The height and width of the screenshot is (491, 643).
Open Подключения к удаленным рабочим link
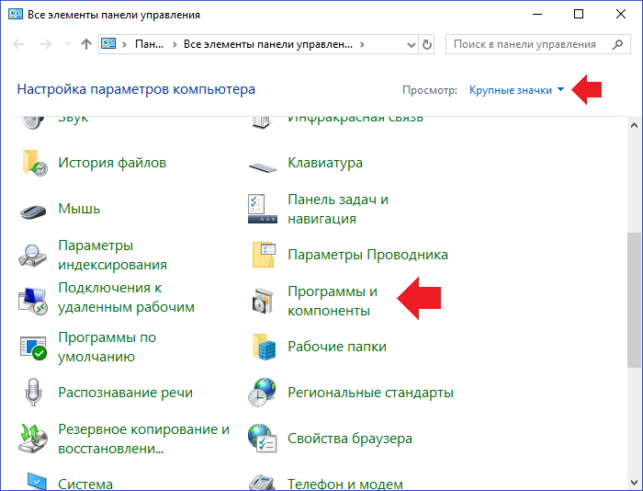tap(126, 297)
